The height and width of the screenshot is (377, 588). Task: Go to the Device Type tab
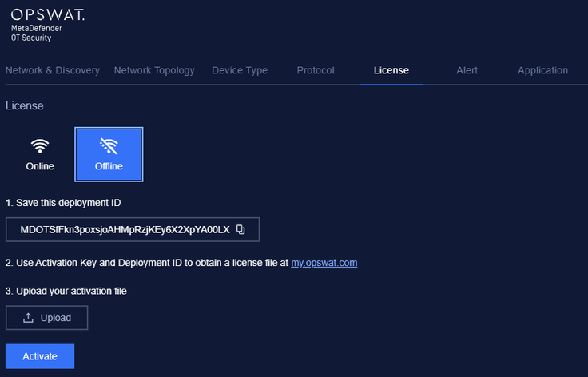pos(240,70)
